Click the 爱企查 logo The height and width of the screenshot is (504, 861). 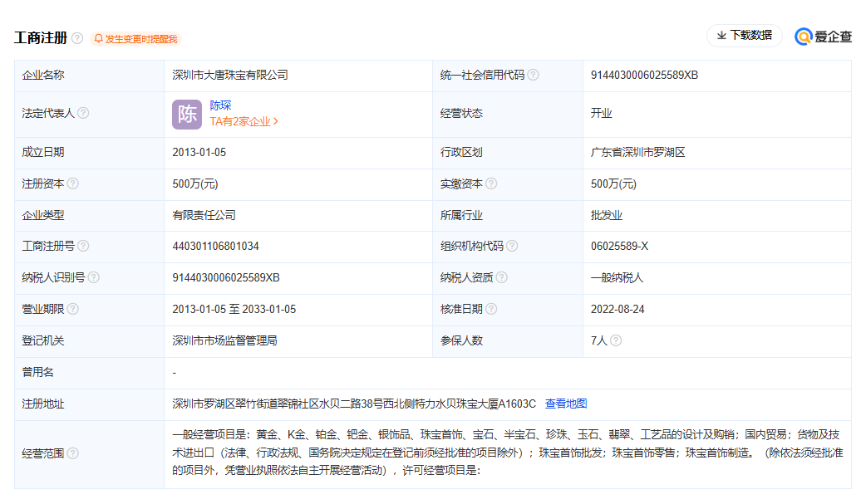point(823,37)
